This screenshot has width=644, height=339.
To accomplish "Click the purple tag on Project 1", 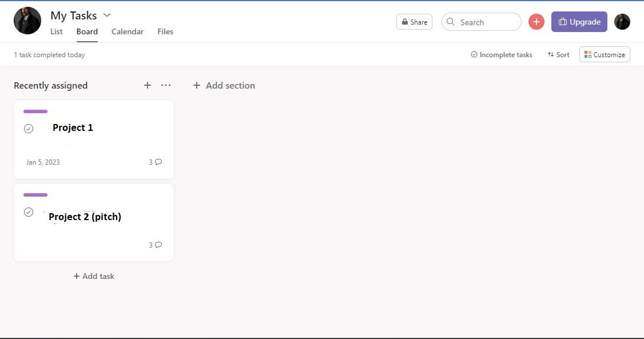I will [35, 111].
